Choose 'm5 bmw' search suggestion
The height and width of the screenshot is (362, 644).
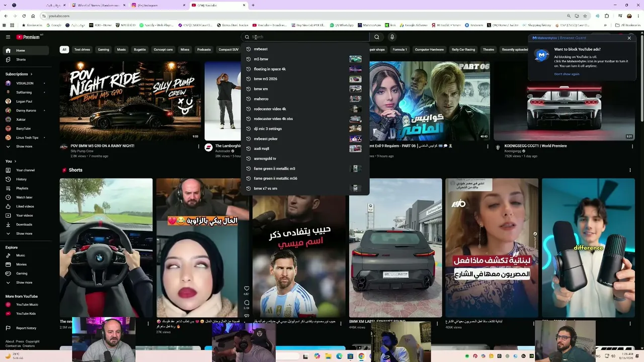click(305, 59)
